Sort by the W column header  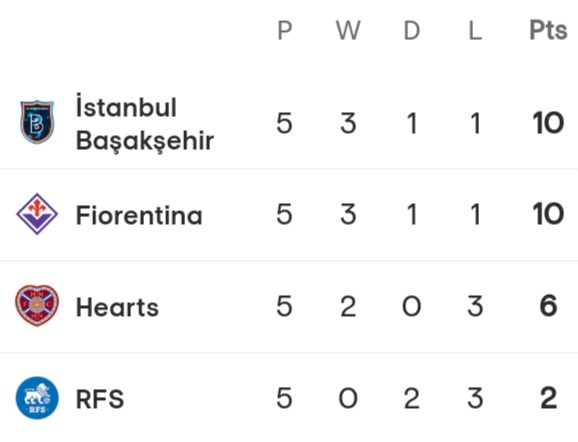pyautogui.click(x=348, y=30)
